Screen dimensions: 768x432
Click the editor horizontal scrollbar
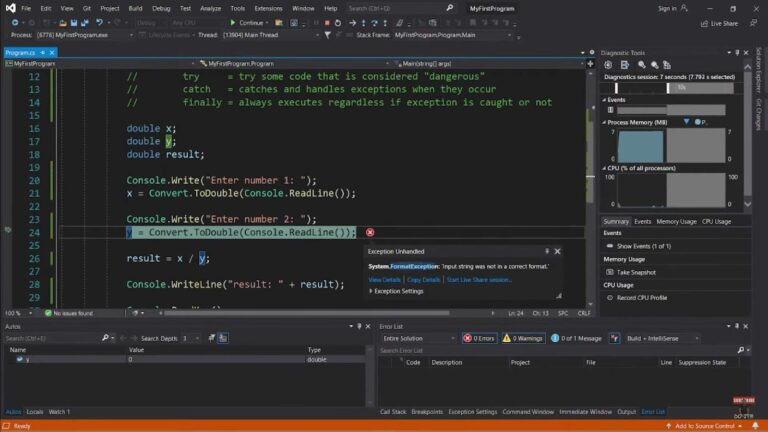(x=306, y=313)
